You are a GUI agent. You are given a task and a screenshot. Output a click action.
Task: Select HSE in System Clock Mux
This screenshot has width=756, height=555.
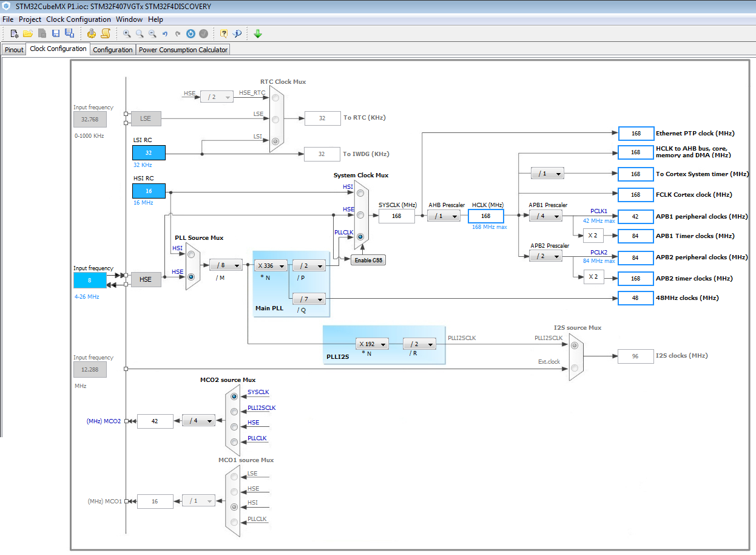coord(360,215)
